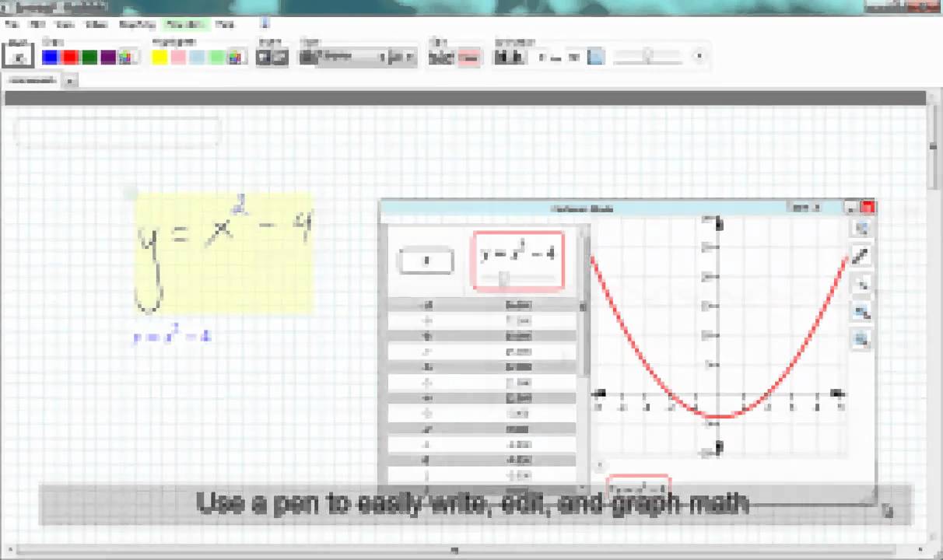Open the custom pen color picker
Image resolution: width=943 pixels, height=560 pixels.
127,58
